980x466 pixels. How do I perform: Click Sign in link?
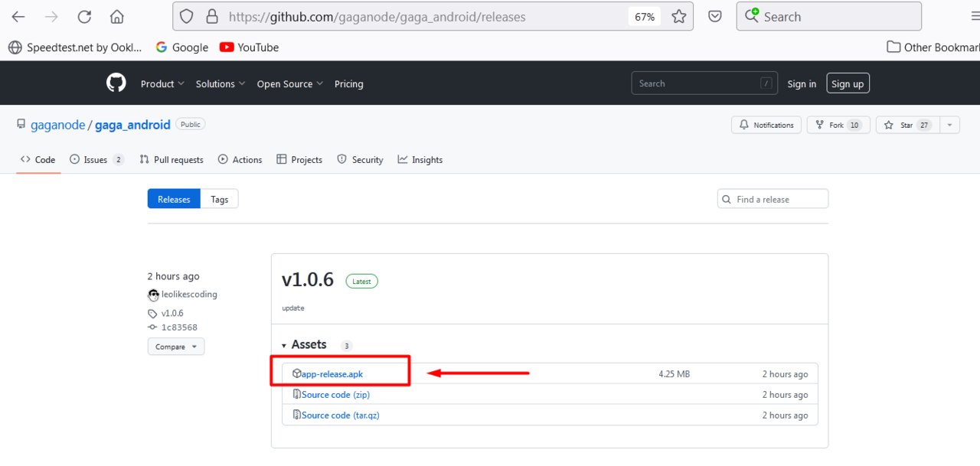(802, 84)
